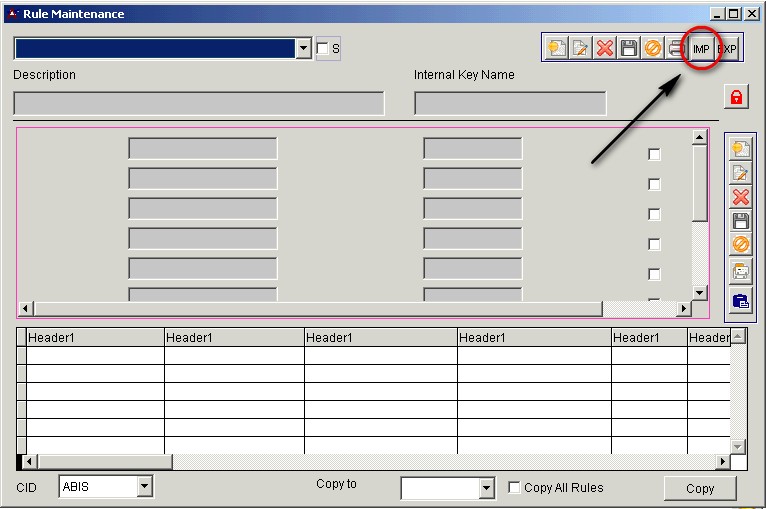Click the red padlock lock icon
This screenshot has width=766, height=509.
[x=736, y=97]
